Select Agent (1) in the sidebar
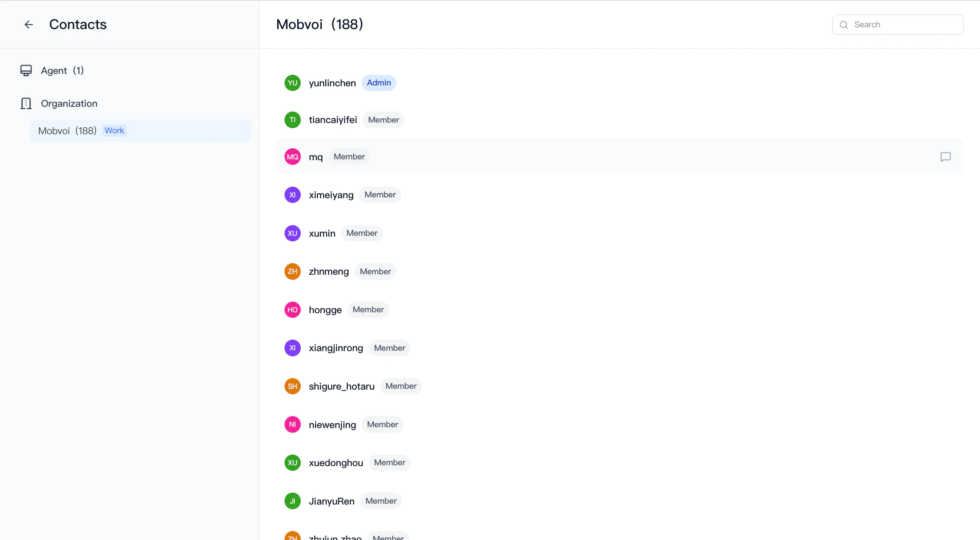Screen dimensions: 980x540 62,70
